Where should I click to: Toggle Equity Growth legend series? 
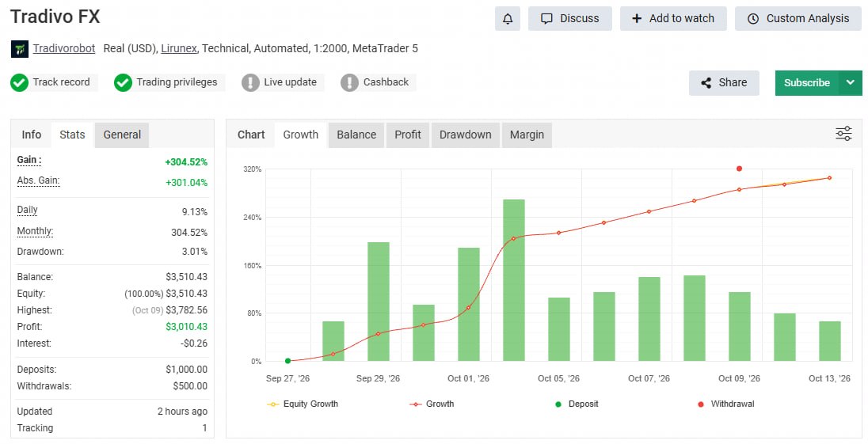pos(303,404)
